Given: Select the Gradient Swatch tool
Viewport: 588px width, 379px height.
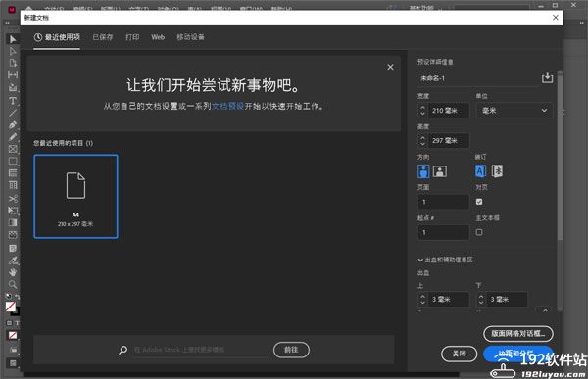Looking at the screenshot, I should [13, 222].
